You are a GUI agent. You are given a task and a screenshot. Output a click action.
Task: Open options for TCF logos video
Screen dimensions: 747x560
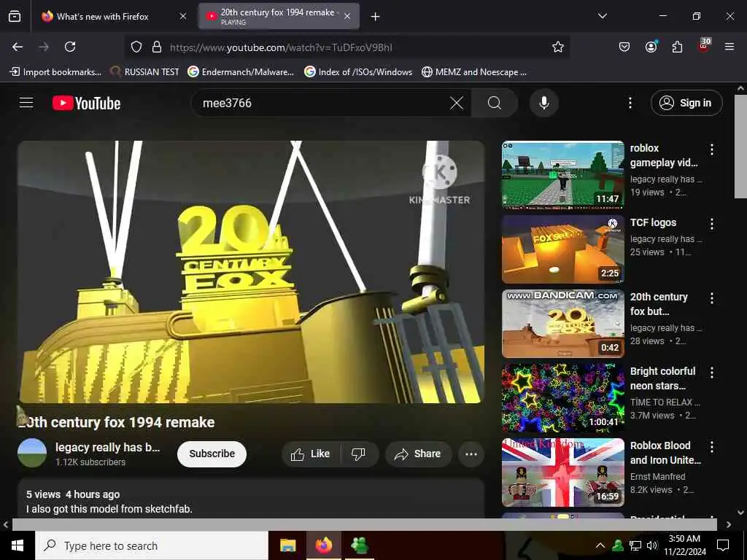coord(712,224)
